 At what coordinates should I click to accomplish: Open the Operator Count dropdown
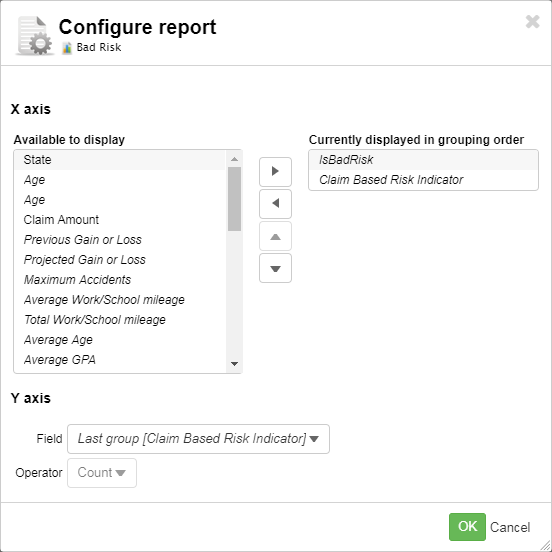point(102,473)
